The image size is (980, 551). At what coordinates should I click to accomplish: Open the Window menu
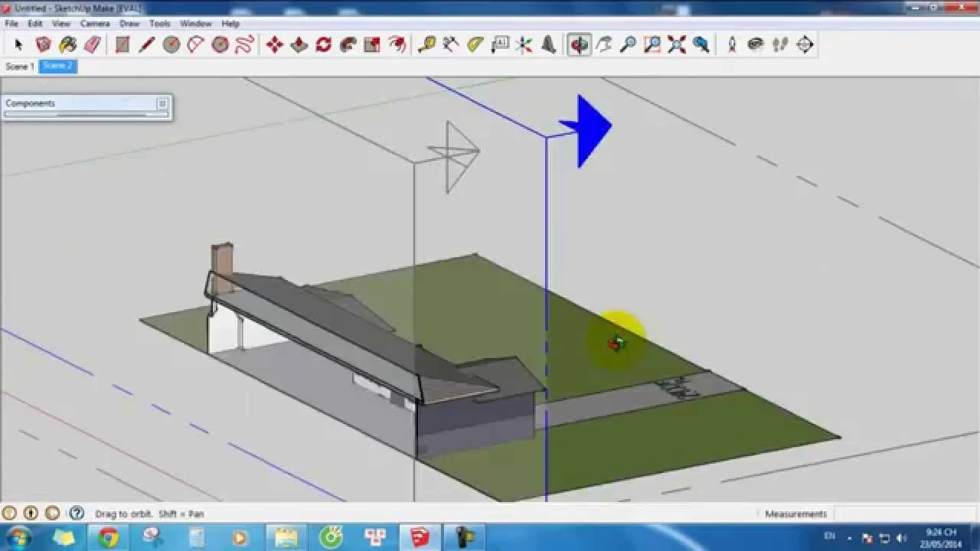[196, 23]
